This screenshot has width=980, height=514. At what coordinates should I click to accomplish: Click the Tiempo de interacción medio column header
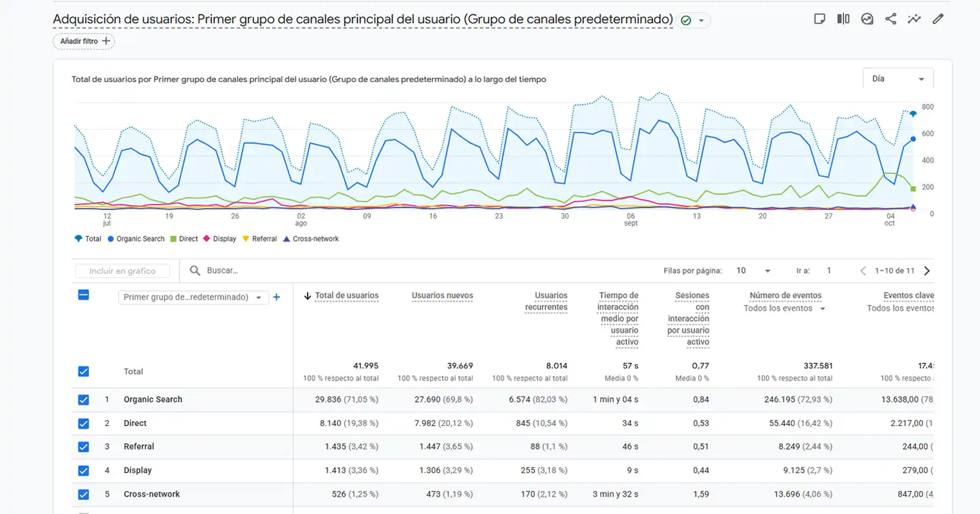pyautogui.click(x=618, y=319)
